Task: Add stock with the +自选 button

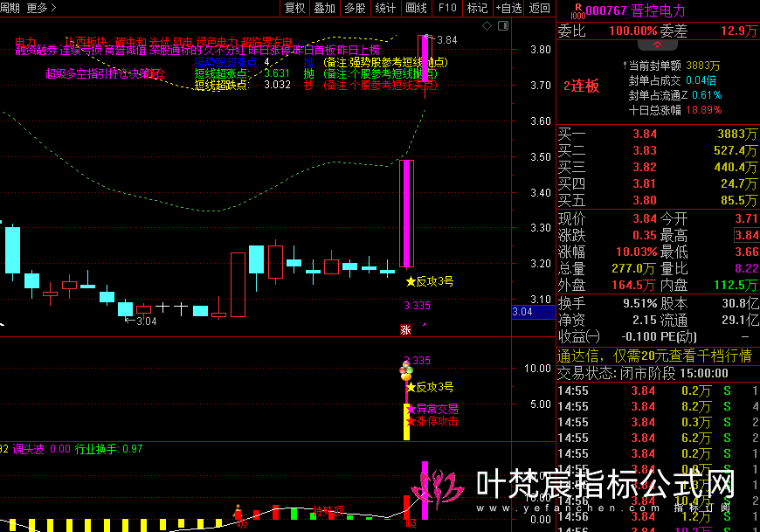Action: click(508, 8)
